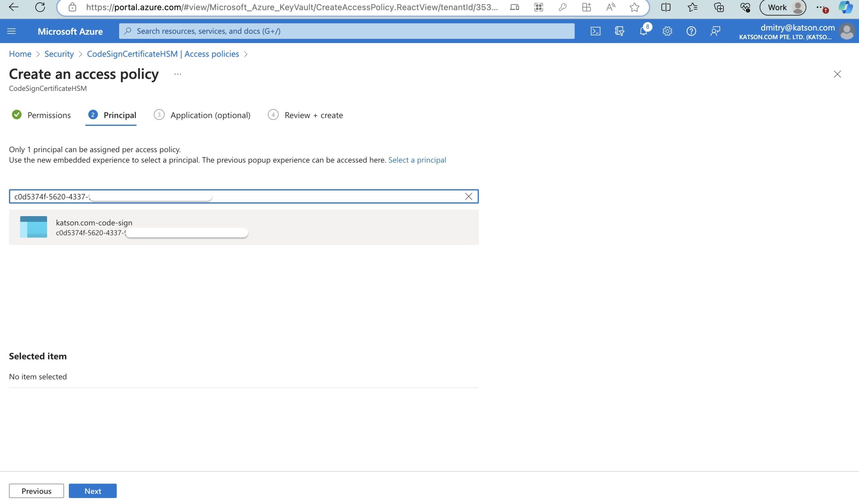Open the Work profile menu
This screenshot has width=859, height=504.
(x=782, y=7)
